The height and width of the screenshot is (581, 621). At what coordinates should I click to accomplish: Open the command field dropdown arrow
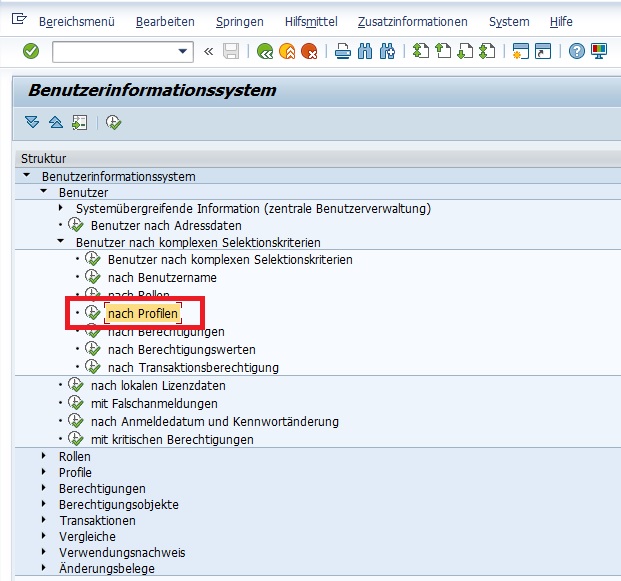pyautogui.click(x=183, y=51)
